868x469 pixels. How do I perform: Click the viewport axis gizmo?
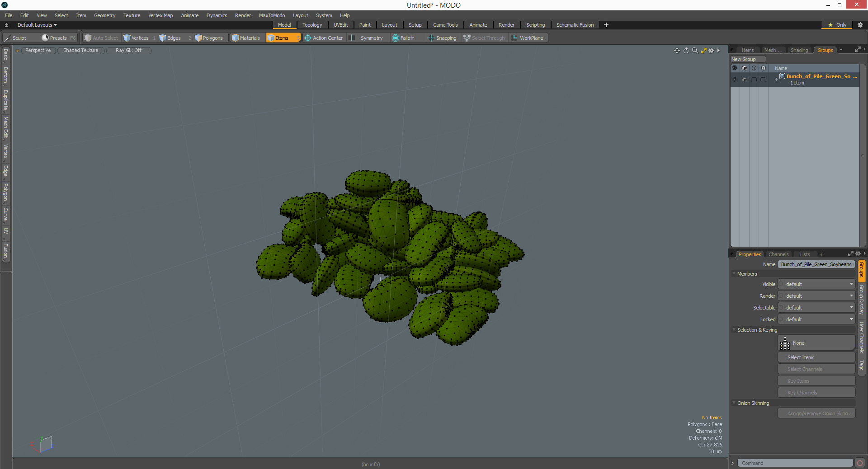(x=42, y=444)
